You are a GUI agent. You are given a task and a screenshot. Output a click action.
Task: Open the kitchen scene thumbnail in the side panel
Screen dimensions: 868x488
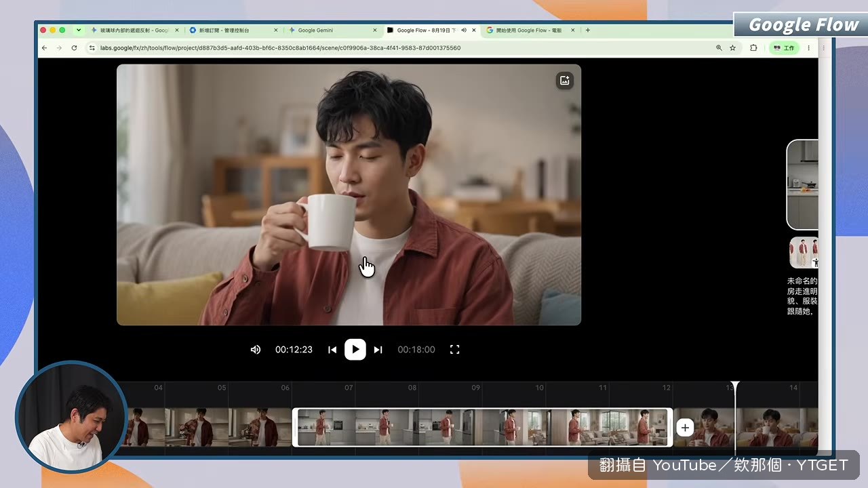coord(802,185)
